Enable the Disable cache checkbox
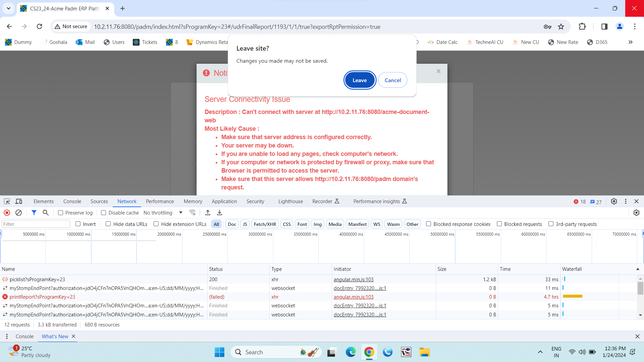This screenshot has height=362, width=644. pos(104,213)
